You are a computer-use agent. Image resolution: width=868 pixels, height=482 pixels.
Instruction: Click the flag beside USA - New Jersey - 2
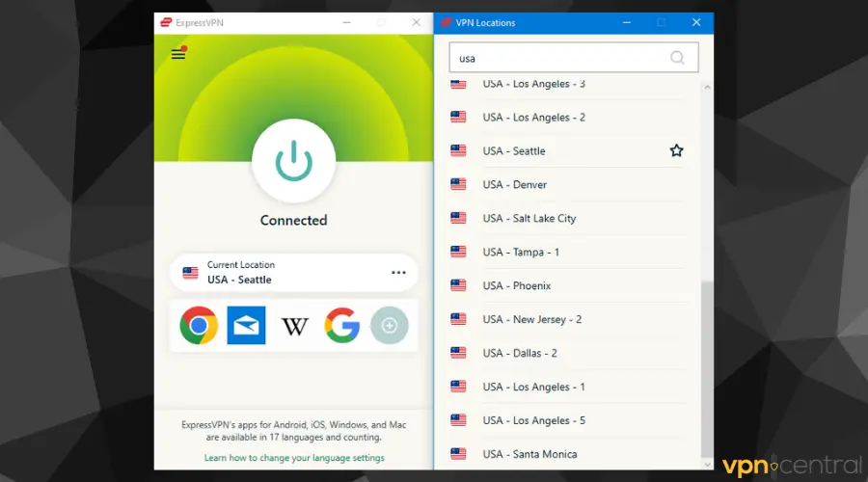tap(458, 319)
